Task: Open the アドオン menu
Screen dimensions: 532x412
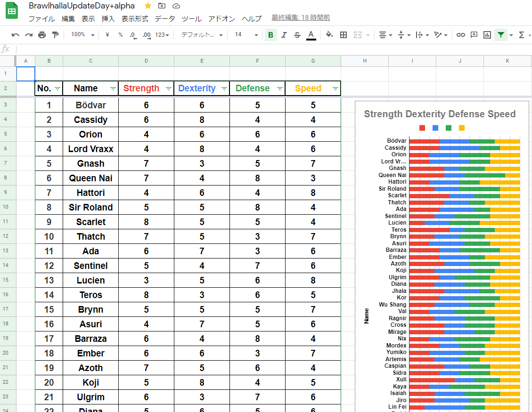Action: click(221, 19)
